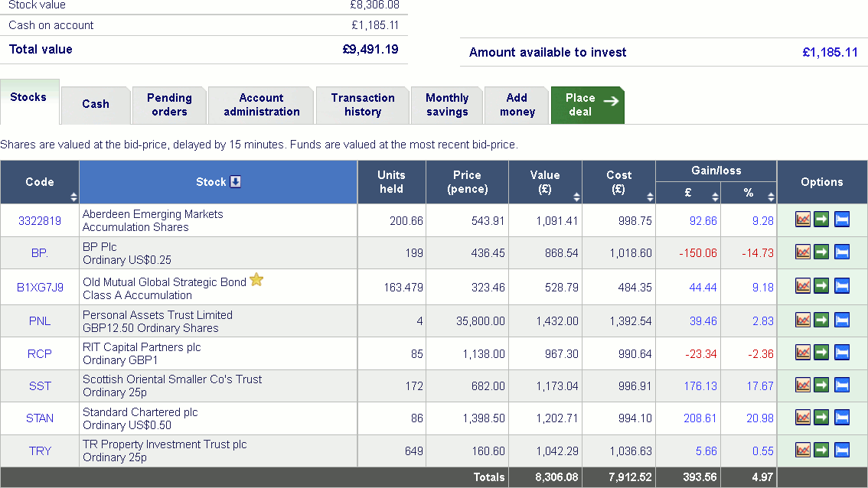Click the green arrow icon in the SST row

pos(821,385)
